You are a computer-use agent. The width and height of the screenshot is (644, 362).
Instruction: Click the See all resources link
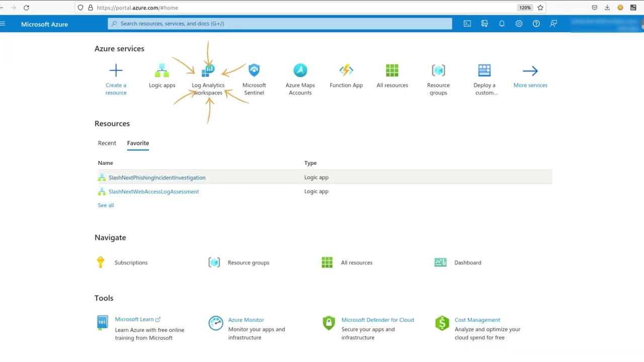click(x=106, y=205)
